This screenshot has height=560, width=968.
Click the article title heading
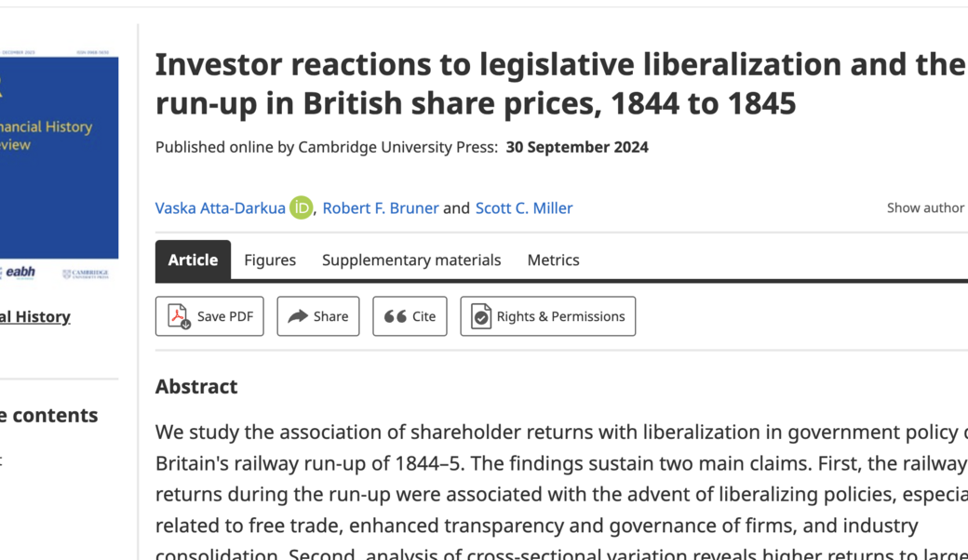coord(559,84)
